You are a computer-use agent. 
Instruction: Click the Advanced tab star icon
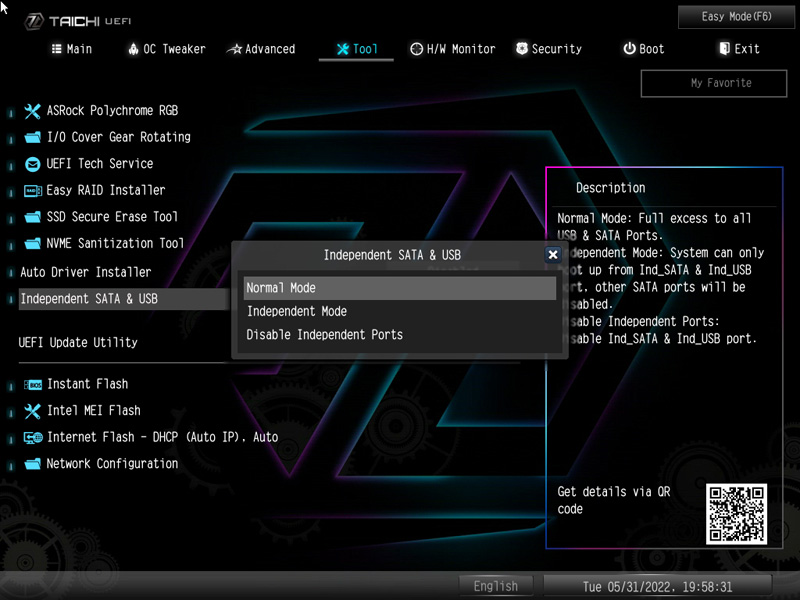pos(234,49)
